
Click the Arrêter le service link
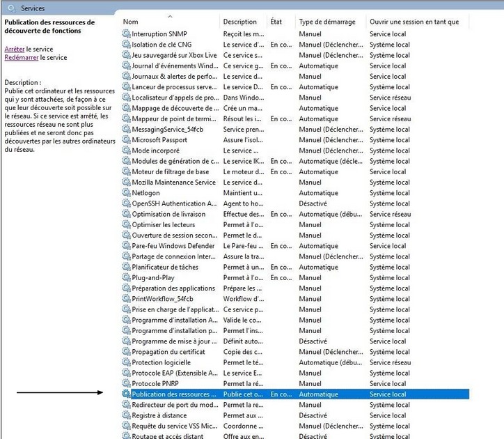[15, 49]
